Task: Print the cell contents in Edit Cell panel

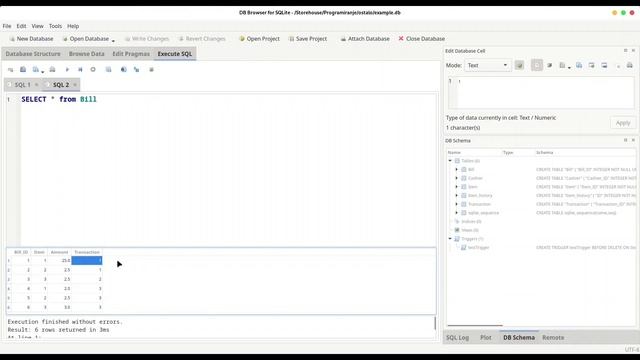Action: (x=630, y=65)
